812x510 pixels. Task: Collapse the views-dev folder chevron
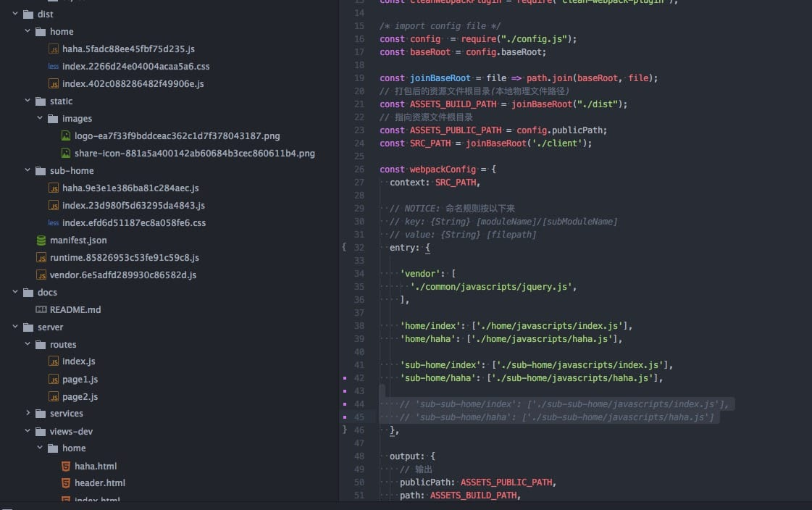coord(28,431)
